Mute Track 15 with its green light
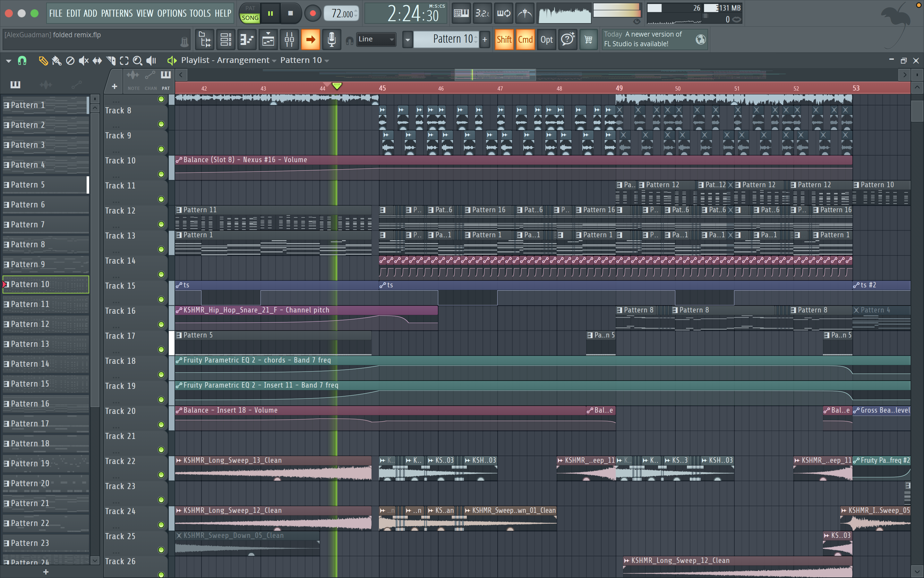The image size is (924, 578). tap(161, 299)
